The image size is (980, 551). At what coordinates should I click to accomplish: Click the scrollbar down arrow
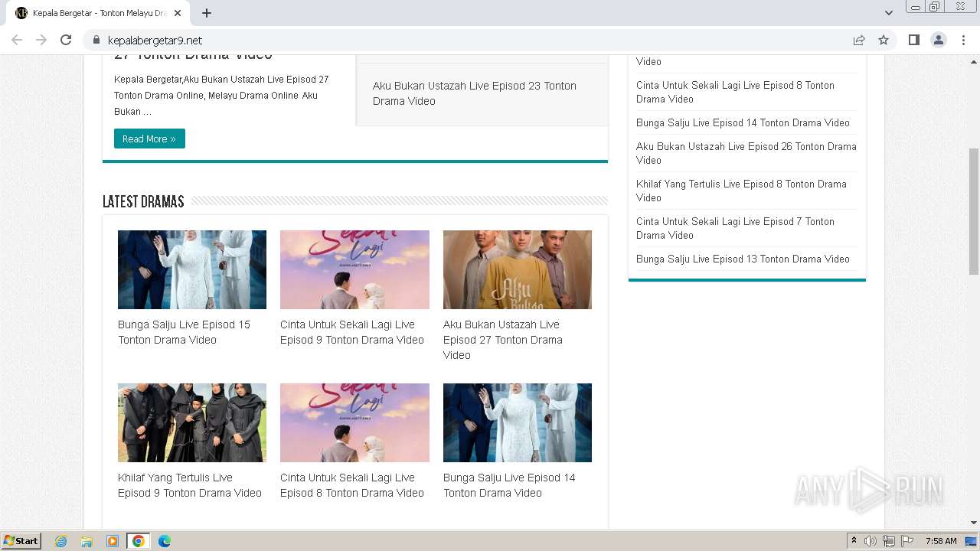(973, 523)
